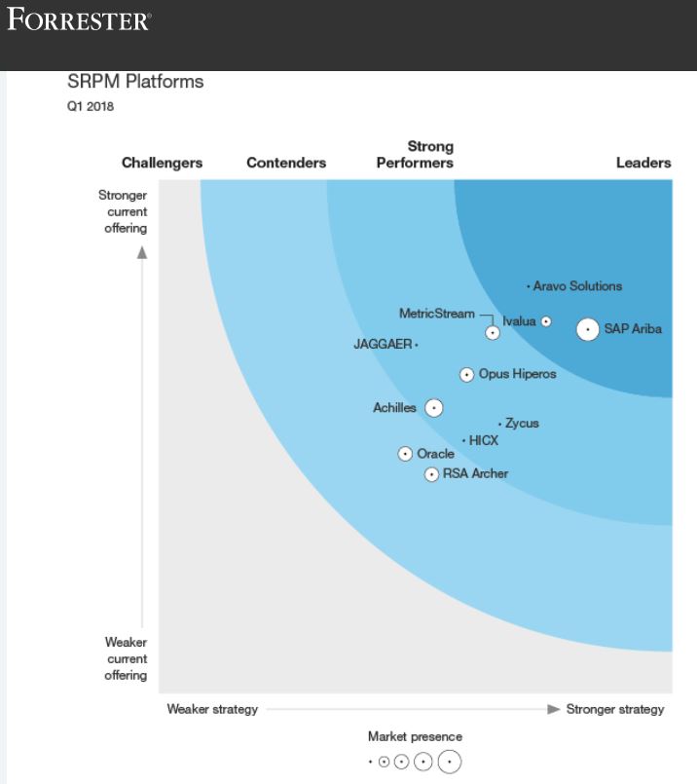
Task: Click the MetricStream vendor label
Action: click(x=437, y=314)
